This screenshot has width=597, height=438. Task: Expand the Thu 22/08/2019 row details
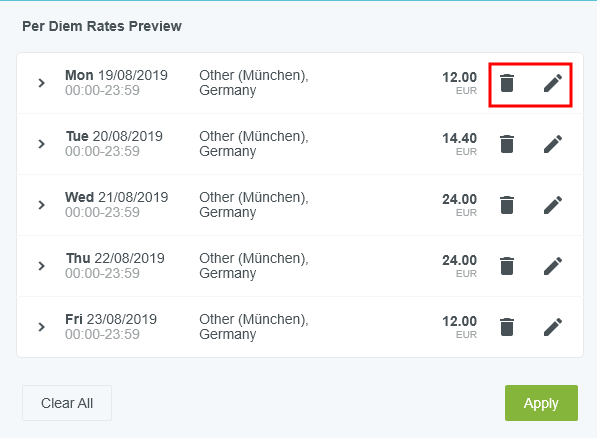(x=42, y=266)
